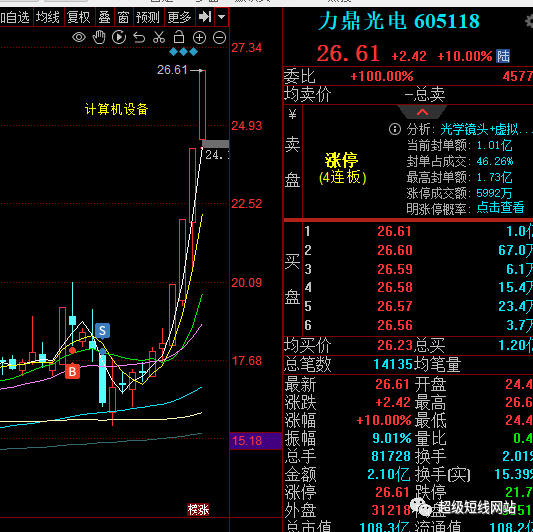
Task: Zoom out with the minus circle icon
Action: (219, 37)
